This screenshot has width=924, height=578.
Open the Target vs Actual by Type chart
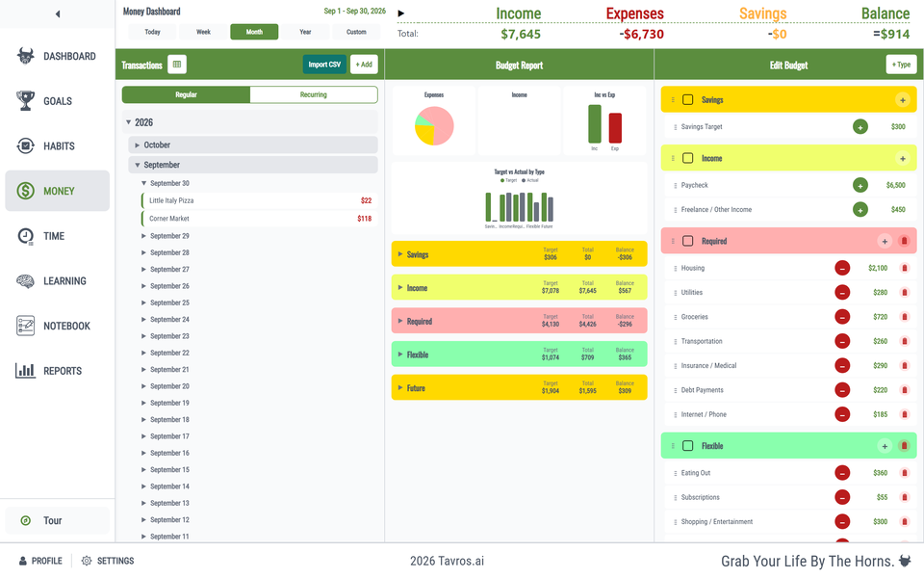coord(519,198)
